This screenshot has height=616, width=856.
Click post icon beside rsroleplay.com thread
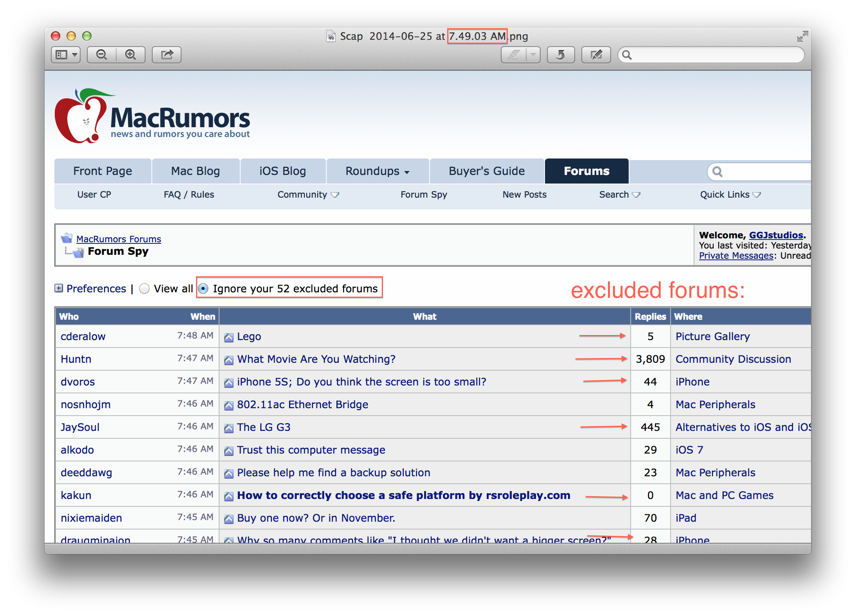pyautogui.click(x=229, y=496)
